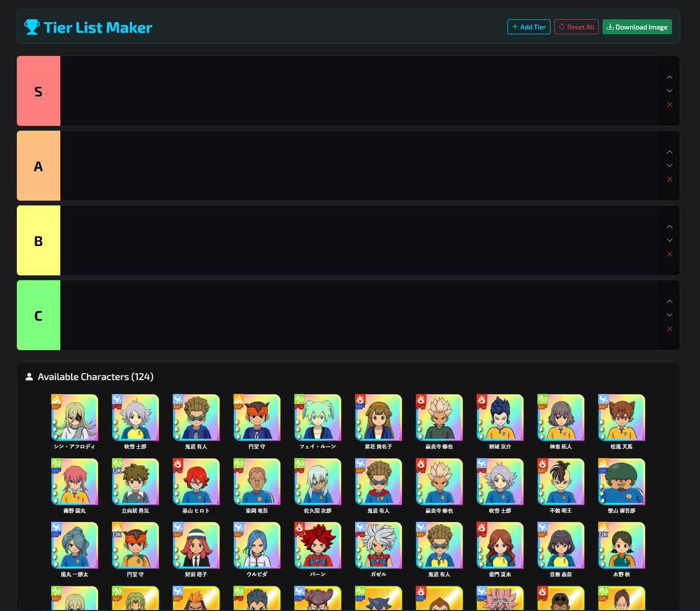This screenshot has height=611, width=700.
Task: Select the 円堂 守 card with MF badge
Action: click(257, 422)
